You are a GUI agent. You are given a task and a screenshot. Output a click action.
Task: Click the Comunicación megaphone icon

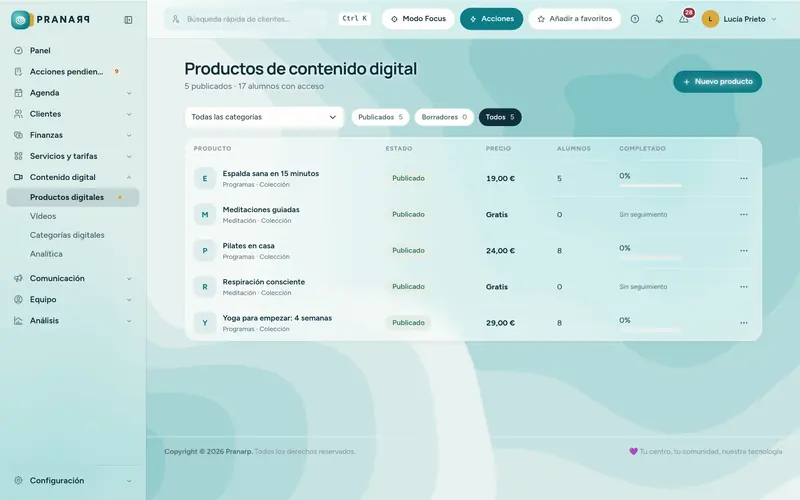[18, 278]
